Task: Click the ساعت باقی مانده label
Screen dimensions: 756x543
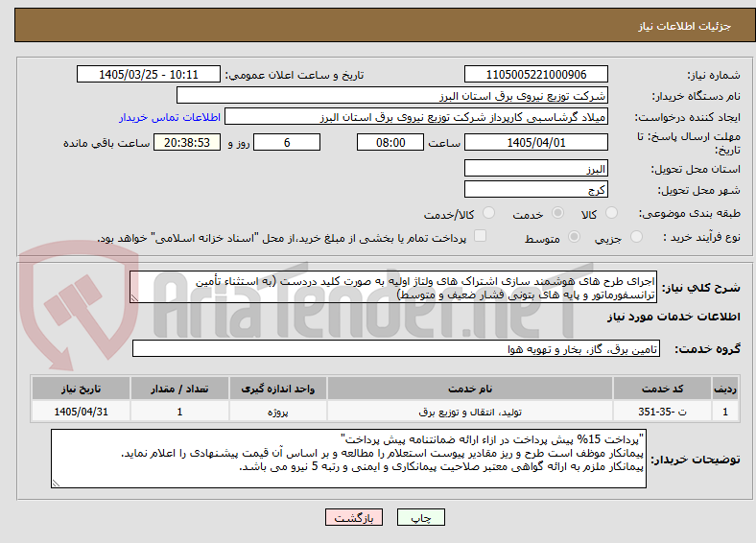Action: (x=106, y=143)
